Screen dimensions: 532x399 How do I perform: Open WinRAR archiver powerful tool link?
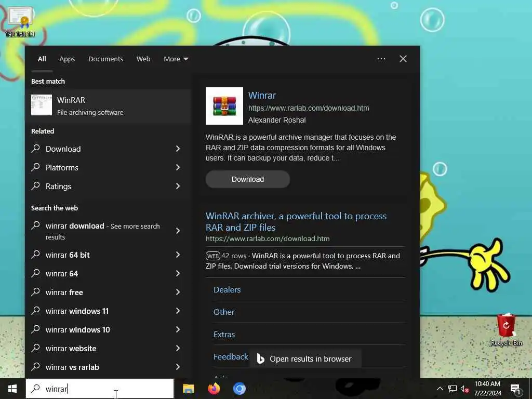coord(296,221)
